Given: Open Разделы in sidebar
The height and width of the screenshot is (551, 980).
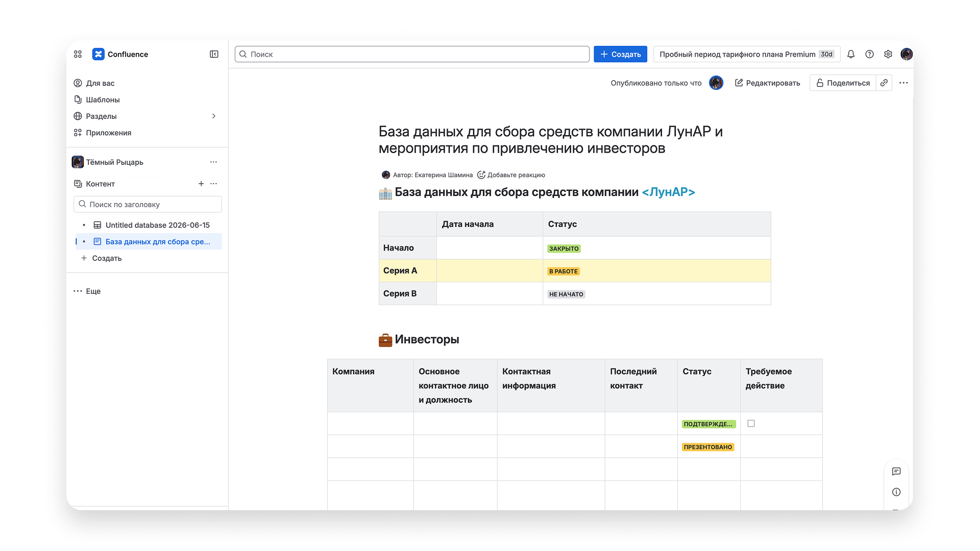Looking at the screenshot, I should [147, 116].
